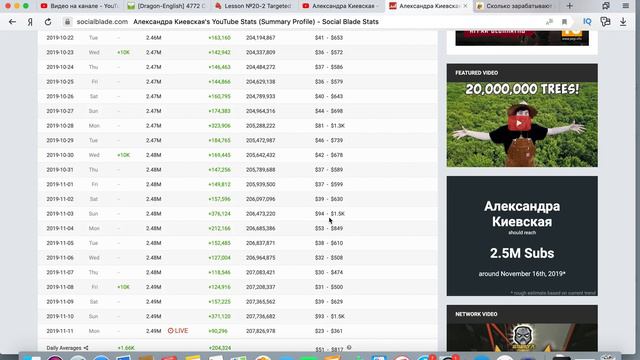Open a new tab with the plus button
640x360 pixels.
[570, 6]
